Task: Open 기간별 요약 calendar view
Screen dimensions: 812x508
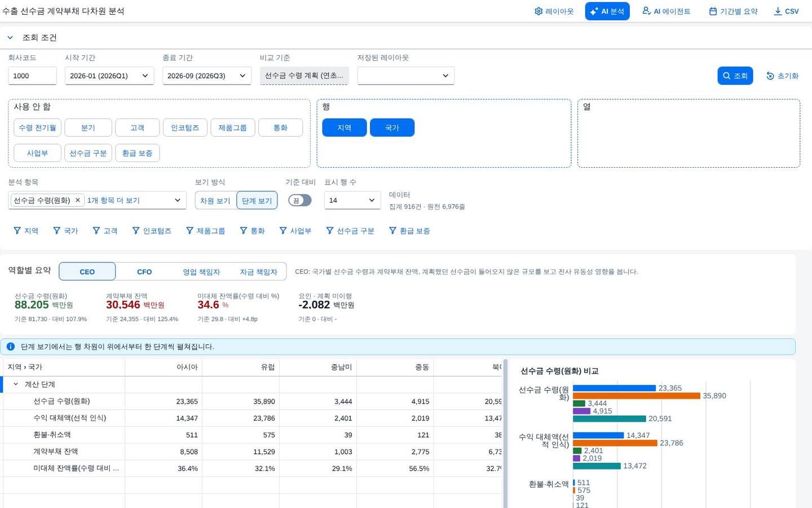Action: pyautogui.click(x=733, y=11)
